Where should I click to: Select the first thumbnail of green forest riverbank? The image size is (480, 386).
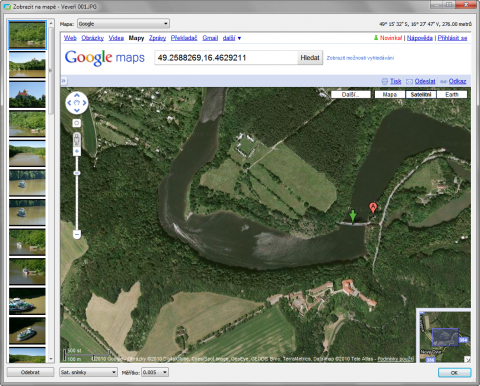coord(27,35)
